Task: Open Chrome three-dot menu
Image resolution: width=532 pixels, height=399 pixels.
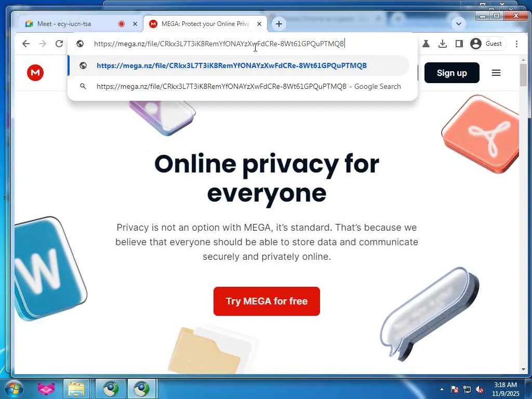Action: (516, 44)
